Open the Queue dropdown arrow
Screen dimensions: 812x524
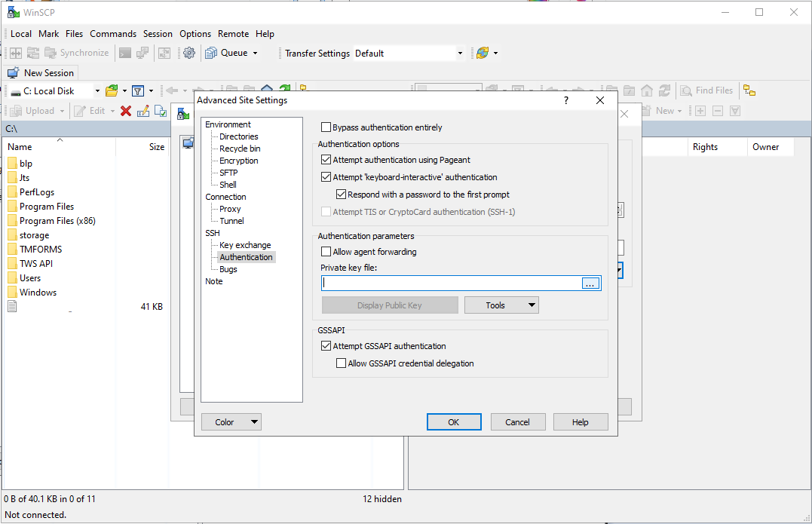(x=256, y=53)
